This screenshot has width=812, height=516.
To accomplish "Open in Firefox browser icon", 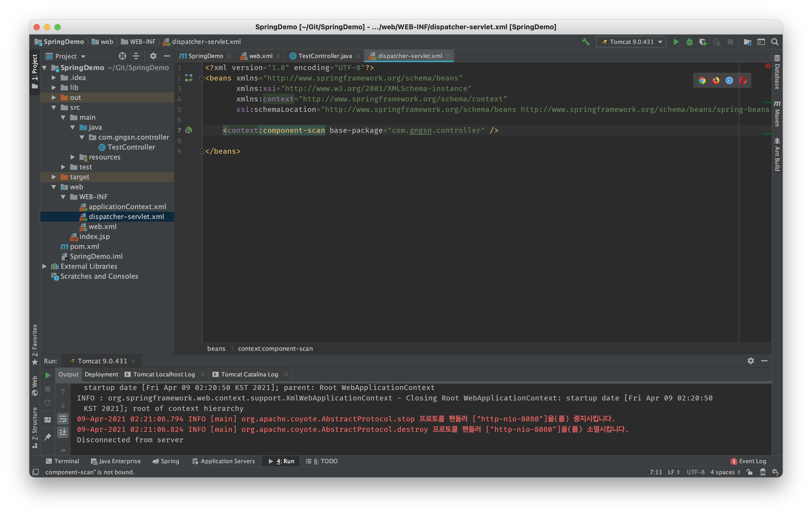I will click(x=715, y=81).
